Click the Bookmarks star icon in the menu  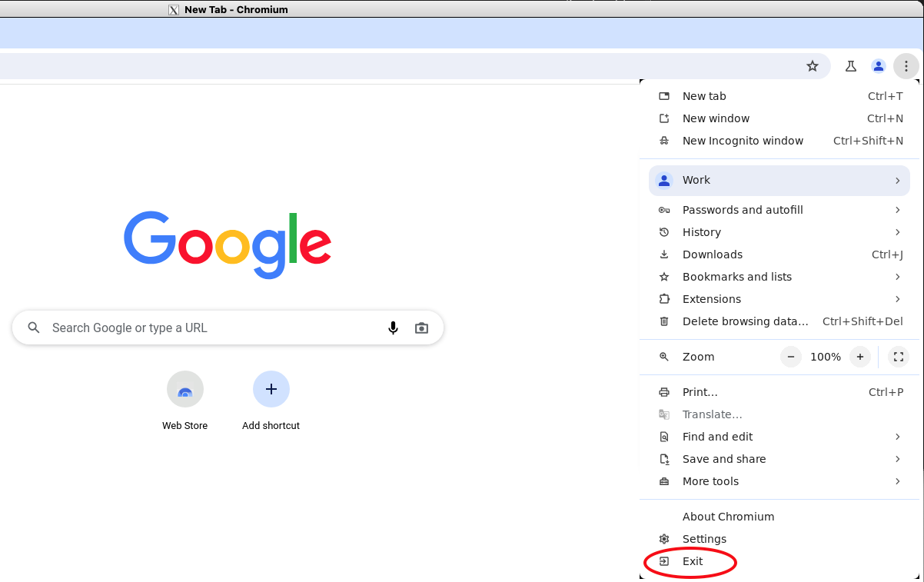(664, 277)
